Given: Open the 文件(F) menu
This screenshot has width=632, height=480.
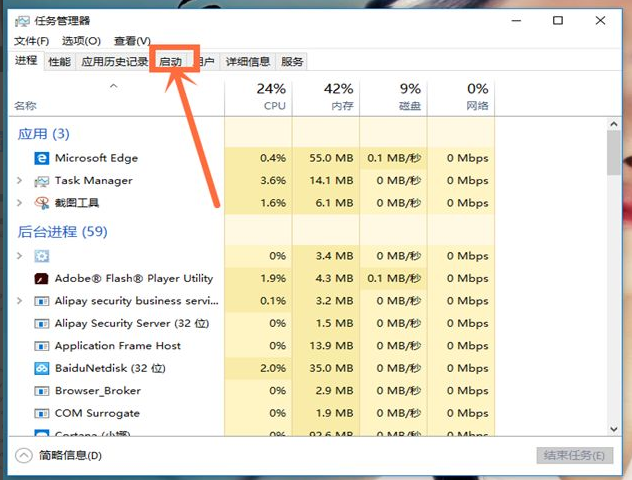Looking at the screenshot, I should point(31,41).
